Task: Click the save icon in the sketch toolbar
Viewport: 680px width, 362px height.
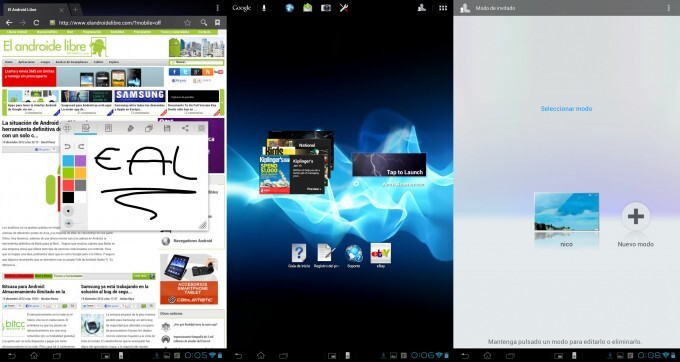Action: tap(167, 128)
